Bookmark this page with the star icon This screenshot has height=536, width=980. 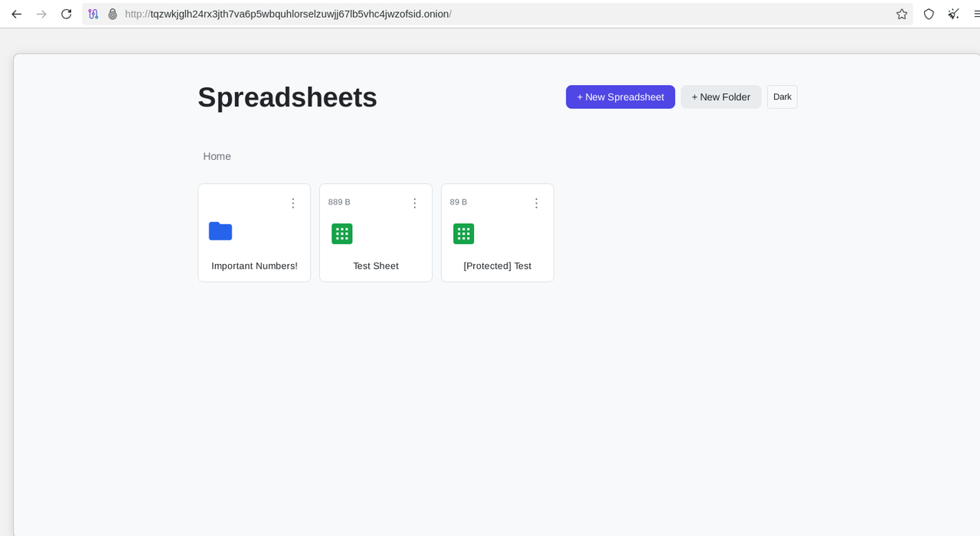(x=902, y=14)
